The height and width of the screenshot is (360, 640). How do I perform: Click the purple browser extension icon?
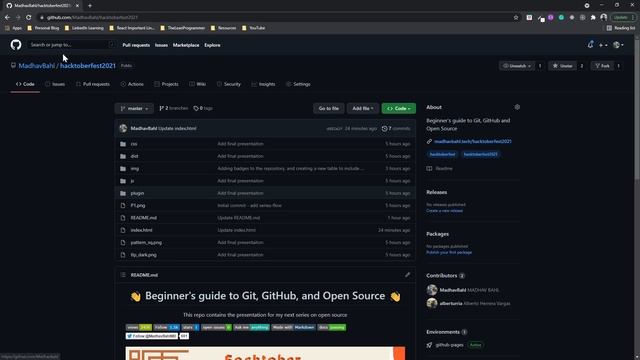(x=551, y=18)
